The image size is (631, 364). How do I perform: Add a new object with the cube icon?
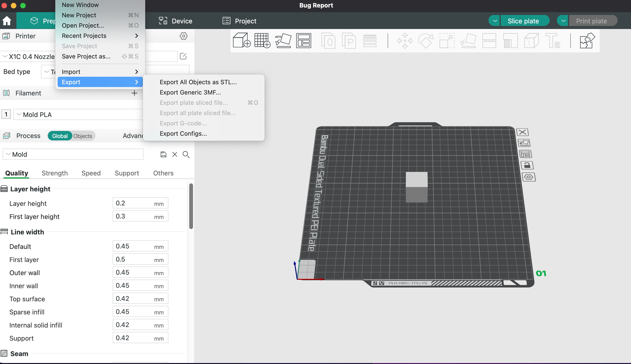(241, 40)
